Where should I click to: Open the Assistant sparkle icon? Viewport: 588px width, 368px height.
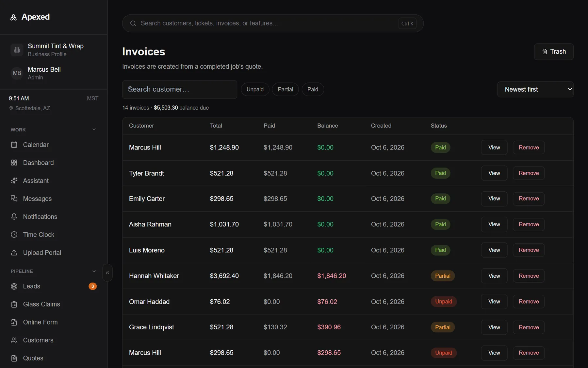pyautogui.click(x=14, y=181)
